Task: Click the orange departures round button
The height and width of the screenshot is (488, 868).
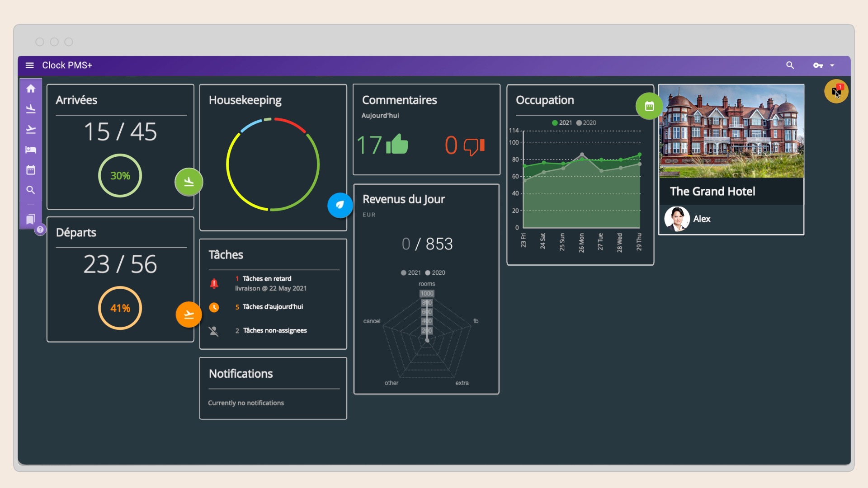Action: [x=189, y=314]
